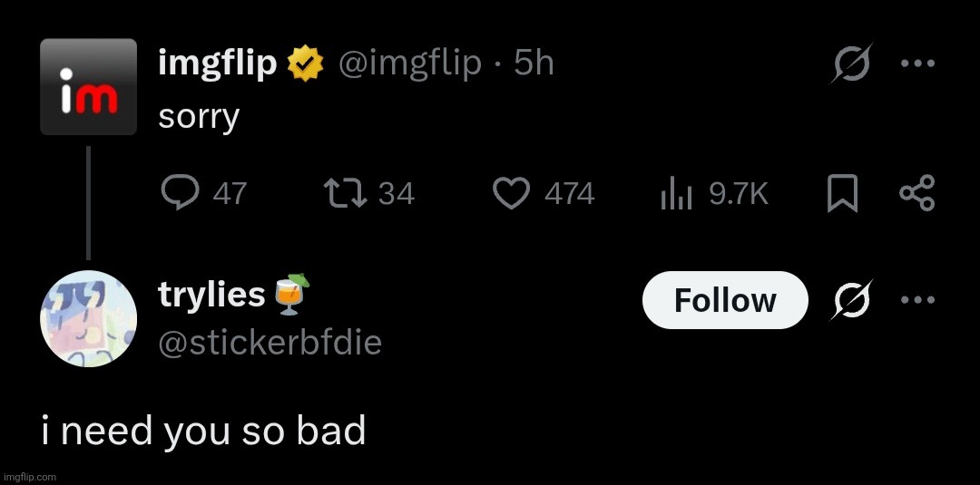Click the "i need you so bad" reply text
The image size is (980, 485).
click(203, 431)
